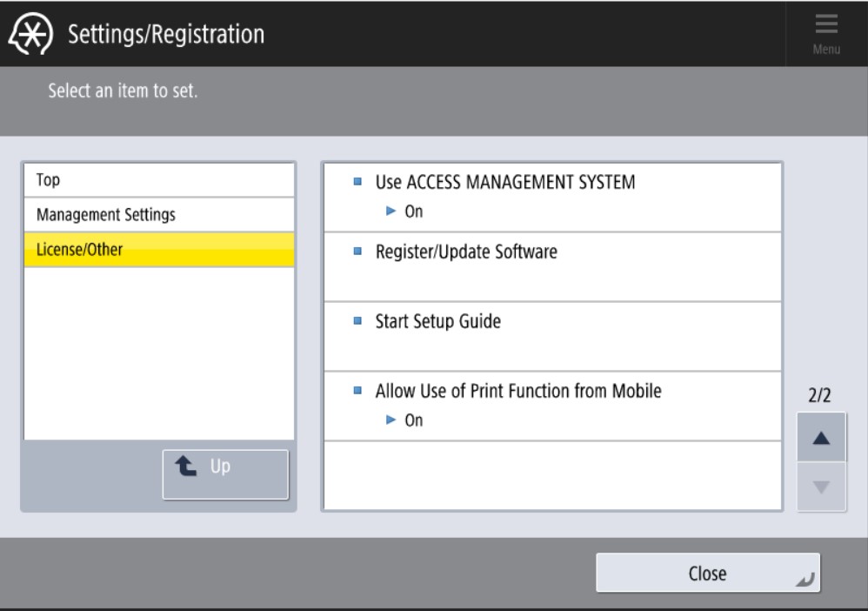Go to Top level in navigation tree

click(158, 180)
